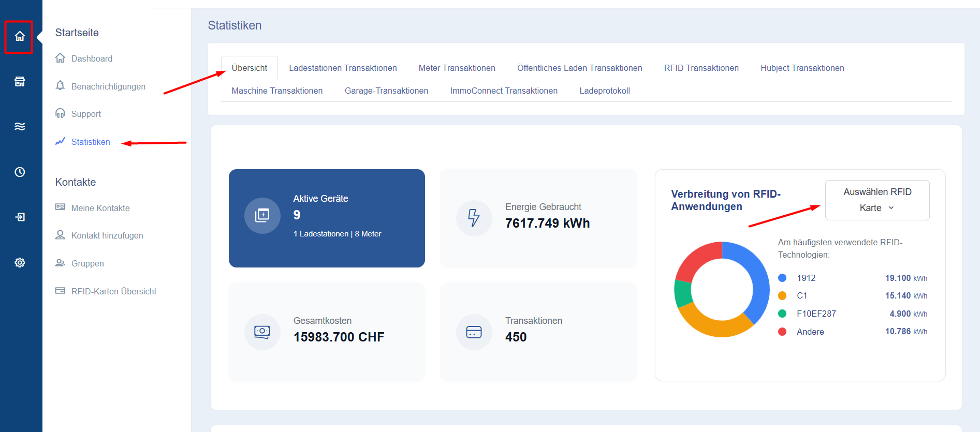Open the Support menu entry
This screenshot has width=980, height=432.
pos(86,114)
